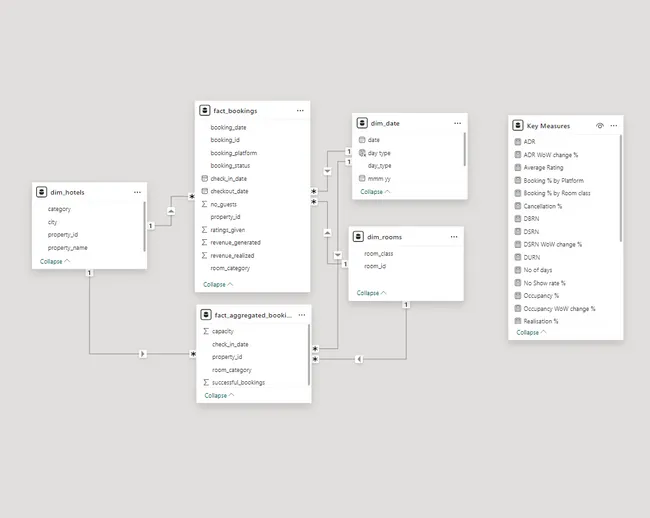Viewport: 650px width, 518px height.
Task: Open fact_aggregated_bookings more options menu
Action: [302, 315]
